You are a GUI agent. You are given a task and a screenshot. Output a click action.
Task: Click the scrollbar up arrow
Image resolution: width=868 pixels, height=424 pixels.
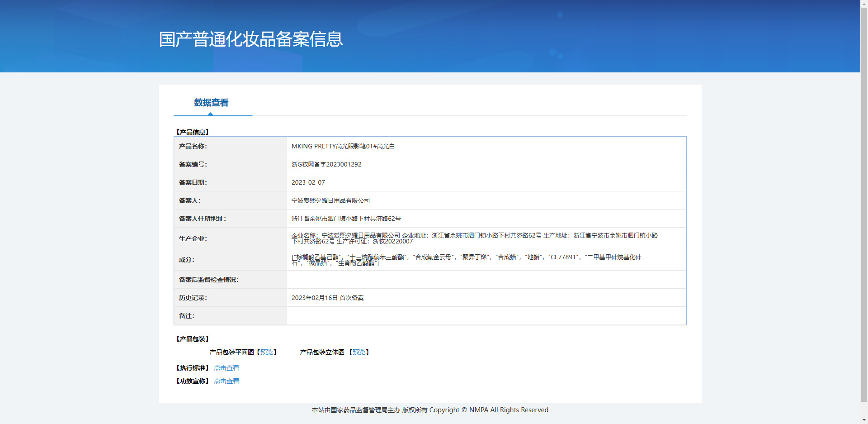coord(864,4)
